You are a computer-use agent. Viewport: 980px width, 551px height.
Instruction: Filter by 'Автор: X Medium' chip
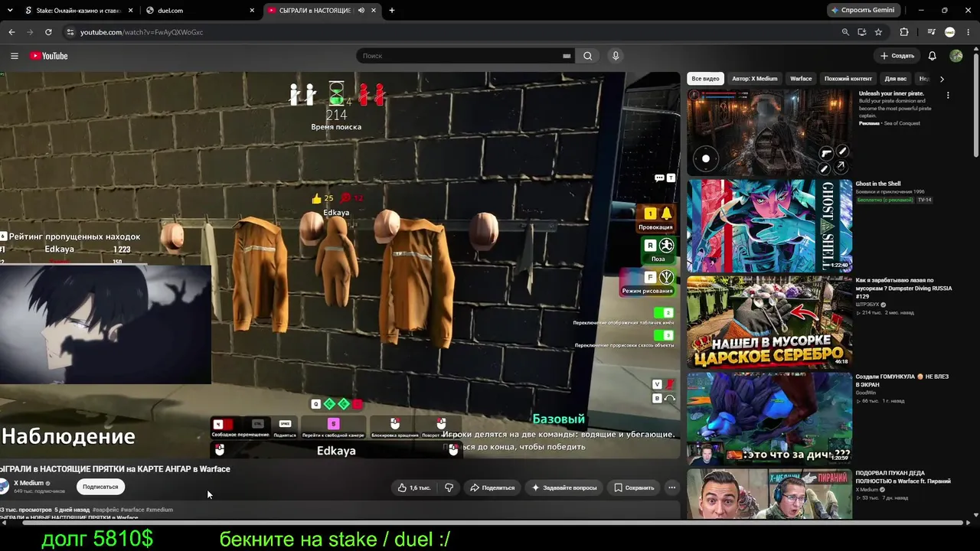coord(754,79)
